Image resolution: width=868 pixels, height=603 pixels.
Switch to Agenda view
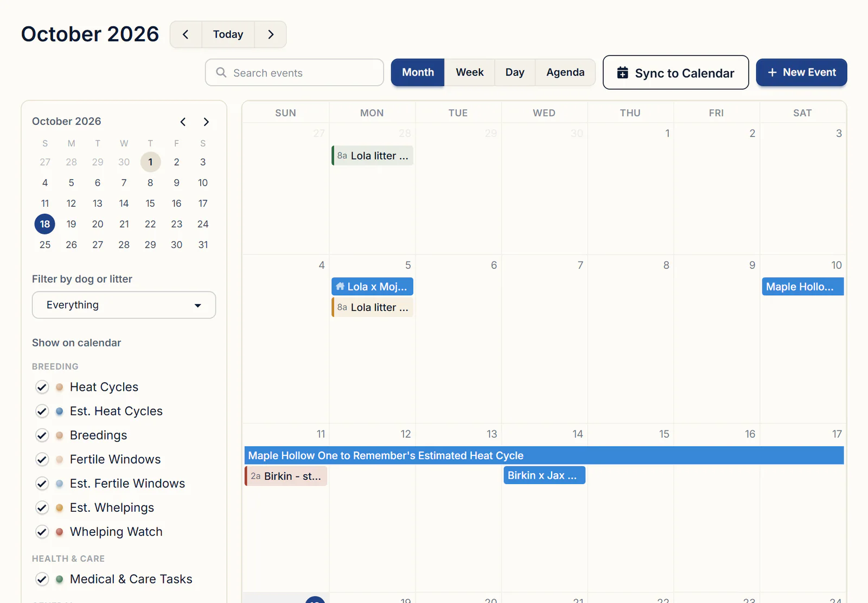tap(565, 72)
